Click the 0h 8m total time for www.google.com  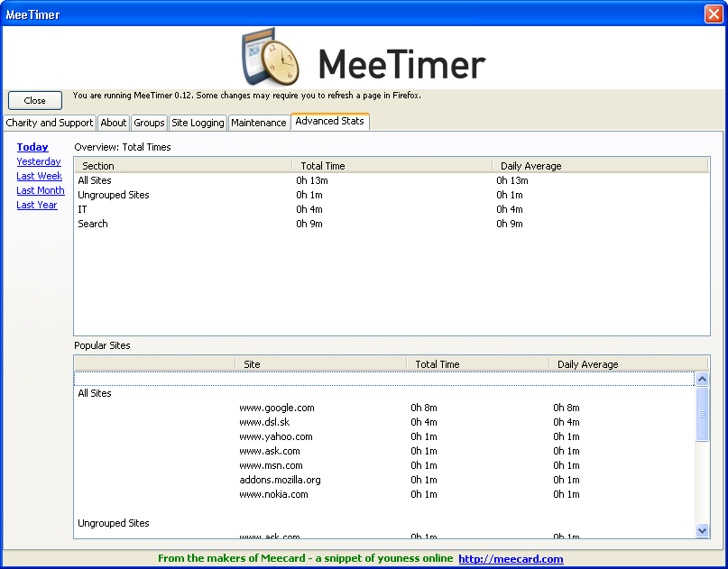pyautogui.click(x=423, y=408)
